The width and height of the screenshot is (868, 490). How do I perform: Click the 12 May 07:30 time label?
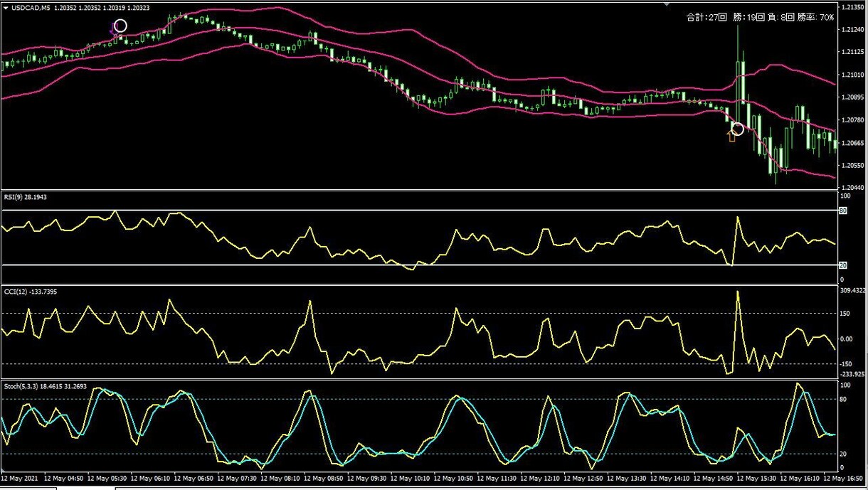pos(235,478)
